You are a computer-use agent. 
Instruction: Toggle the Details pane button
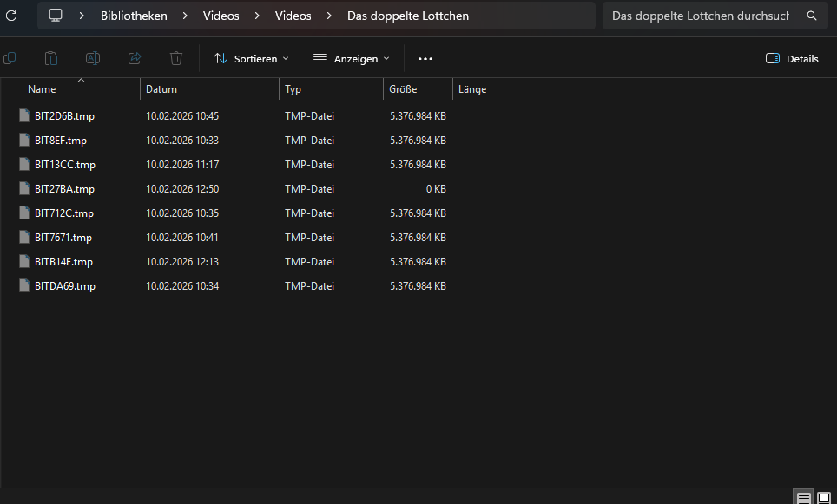click(792, 59)
